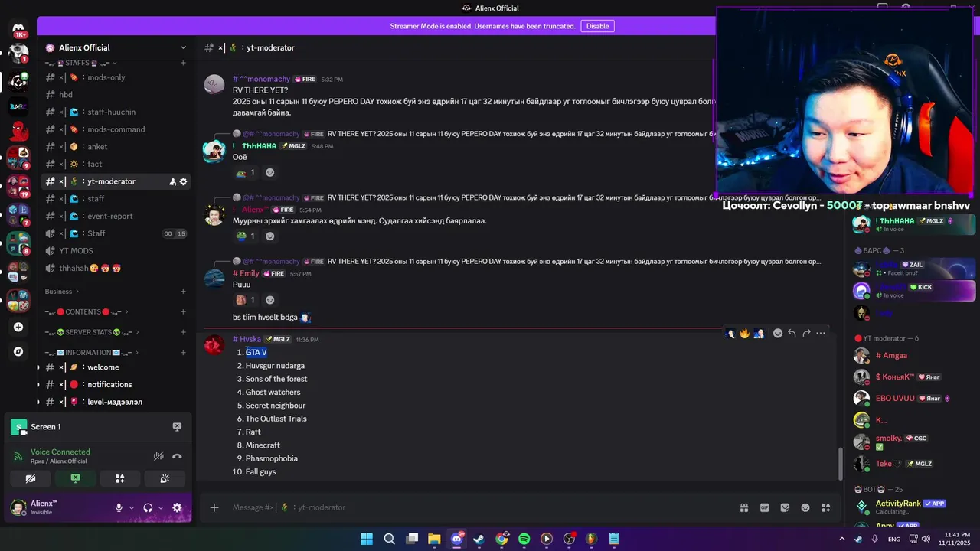Open ^^monomachy user profile from message
This screenshot has width=980, height=551.
pos(265,80)
